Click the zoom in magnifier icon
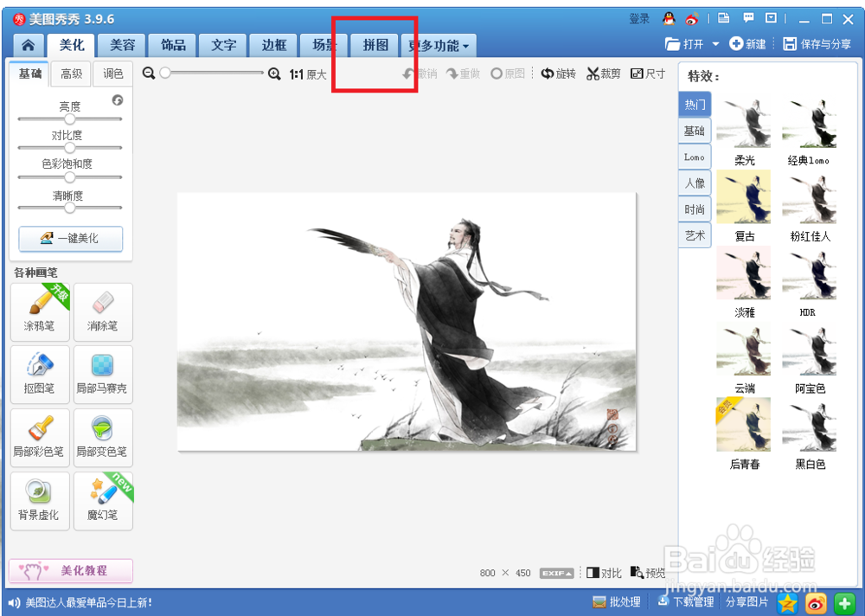Viewport: 865px width, 616px height. tap(274, 74)
